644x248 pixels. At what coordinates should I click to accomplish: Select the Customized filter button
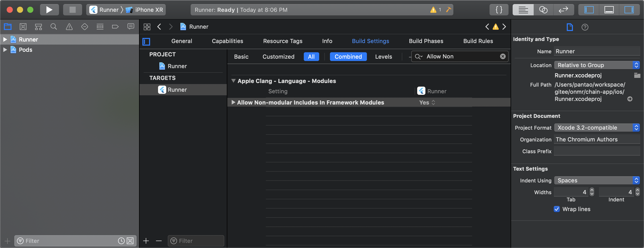pos(278,57)
